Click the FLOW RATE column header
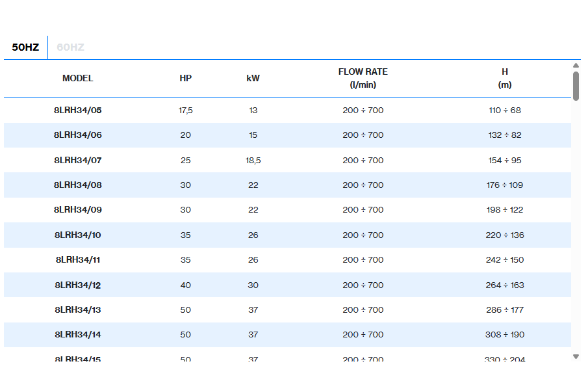This screenshot has width=588, height=368. tap(363, 78)
